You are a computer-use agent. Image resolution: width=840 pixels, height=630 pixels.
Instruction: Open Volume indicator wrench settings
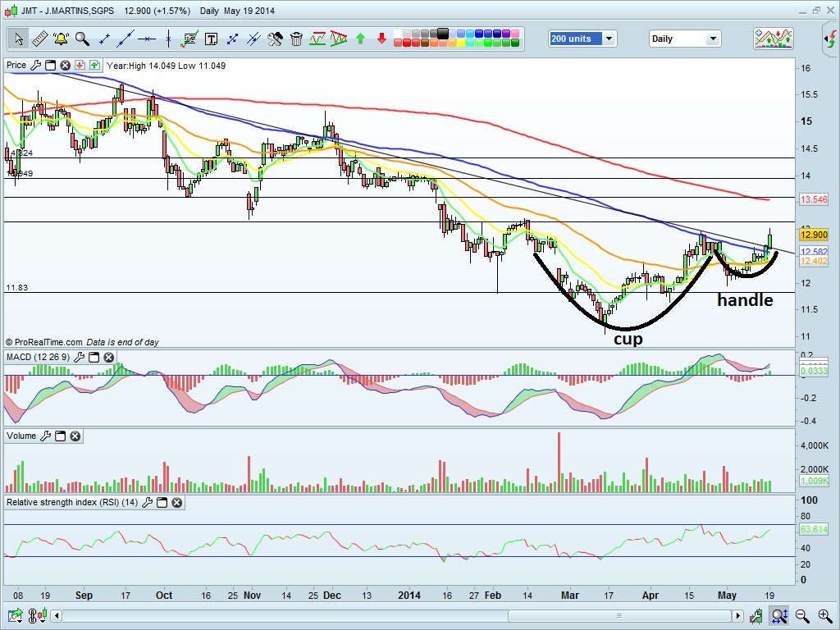tap(46, 436)
